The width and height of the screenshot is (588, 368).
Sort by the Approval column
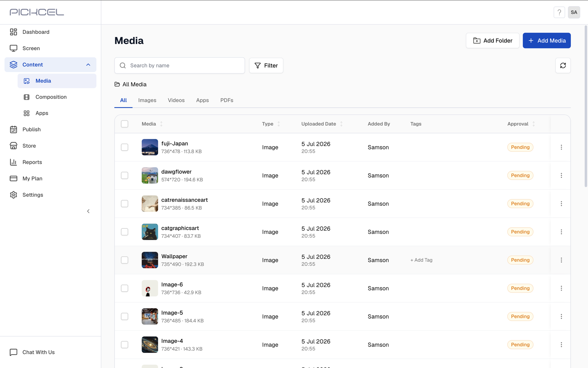tap(534, 124)
